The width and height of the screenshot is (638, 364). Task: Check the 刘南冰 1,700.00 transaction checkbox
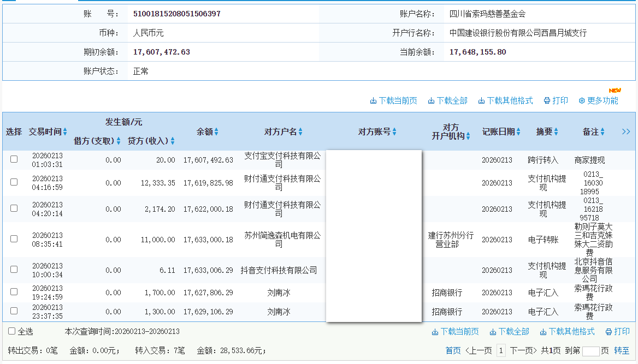pyautogui.click(x=14, y=292)
